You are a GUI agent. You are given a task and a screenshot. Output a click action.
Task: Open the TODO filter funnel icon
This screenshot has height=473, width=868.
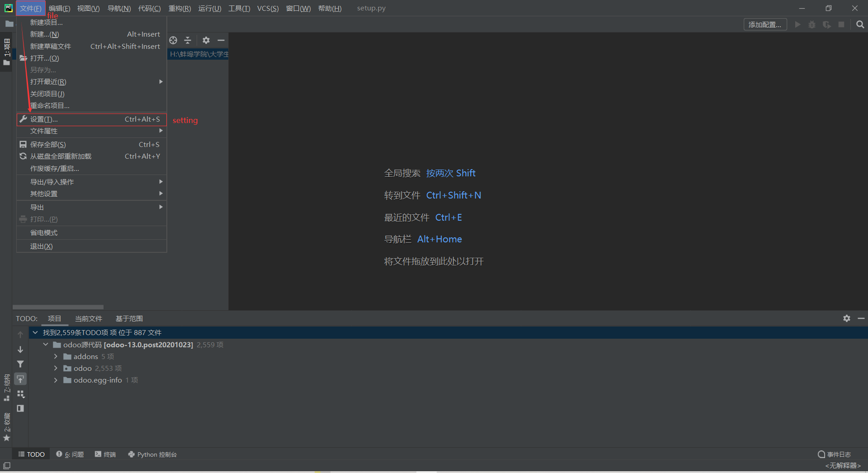coord(20,364)
